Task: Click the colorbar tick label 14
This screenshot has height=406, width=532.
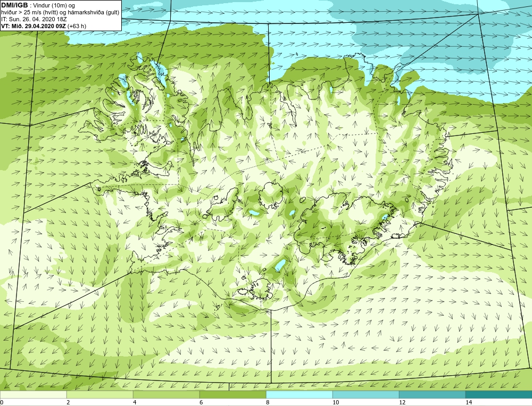Action: pos(469,403)
